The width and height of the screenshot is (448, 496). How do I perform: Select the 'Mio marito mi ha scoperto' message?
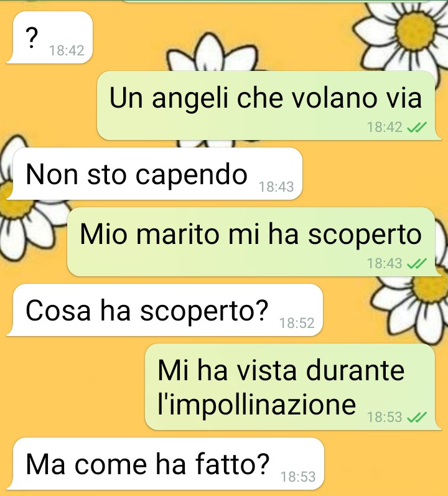pyautogui.click(x=254, y=241)
